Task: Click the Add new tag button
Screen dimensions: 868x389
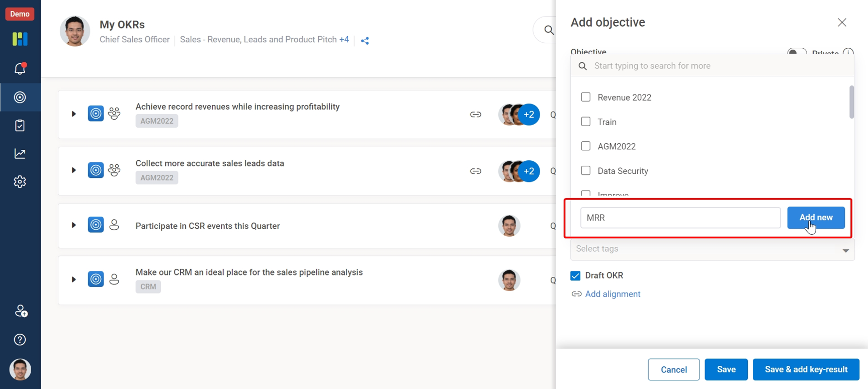Action: 816,218
